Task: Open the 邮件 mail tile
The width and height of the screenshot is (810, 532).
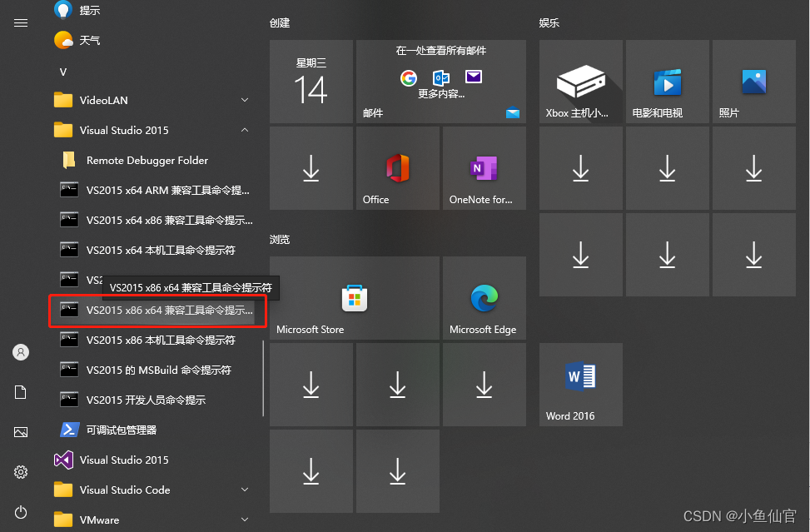Action: 441,82
